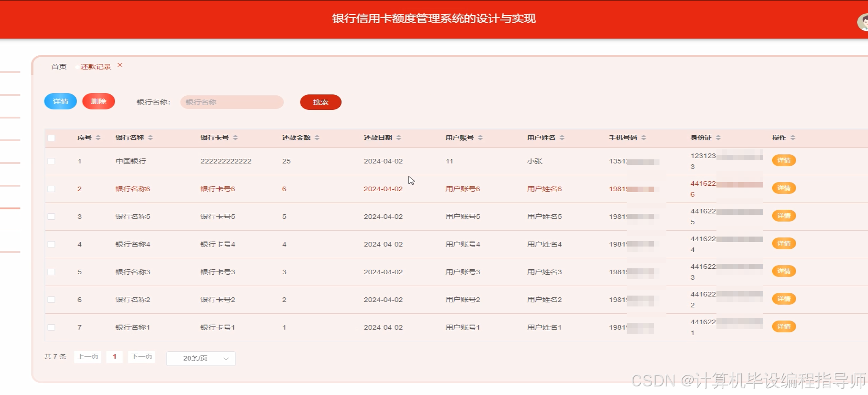This screenshot has height=395, width=868.
Task: Go to next page 下一页
Action: (x=142, y=357)
